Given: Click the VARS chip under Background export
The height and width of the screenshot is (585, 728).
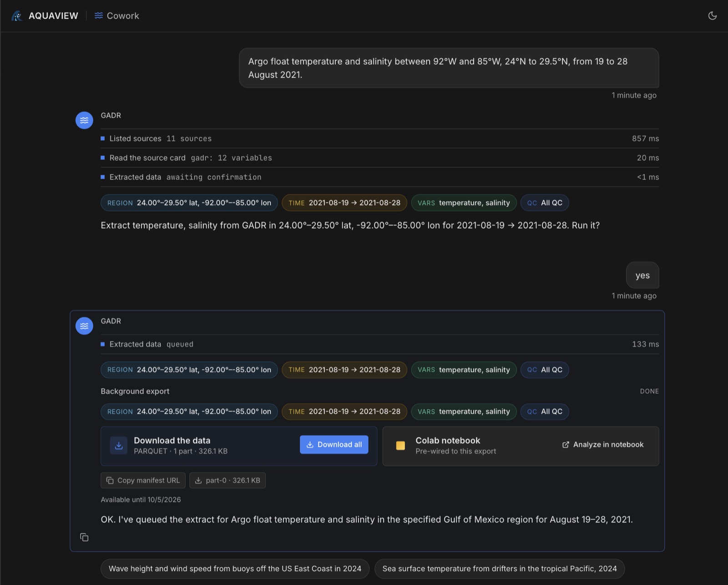Looking at the screenshot, I should [x=464, y=412].
